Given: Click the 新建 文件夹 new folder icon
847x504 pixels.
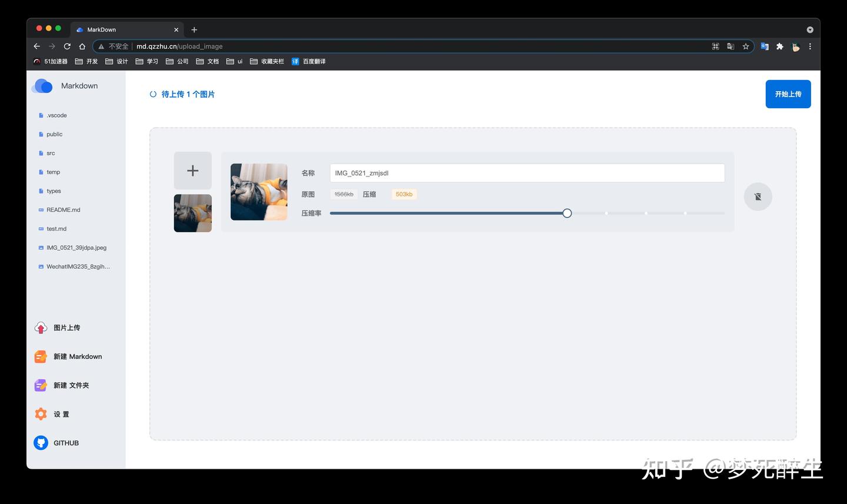Looking at the screenshot, I should coord(41,385).
